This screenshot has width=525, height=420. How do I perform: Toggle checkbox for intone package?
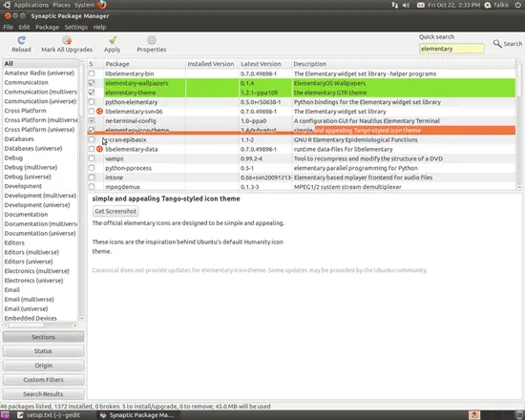point(92,177)
